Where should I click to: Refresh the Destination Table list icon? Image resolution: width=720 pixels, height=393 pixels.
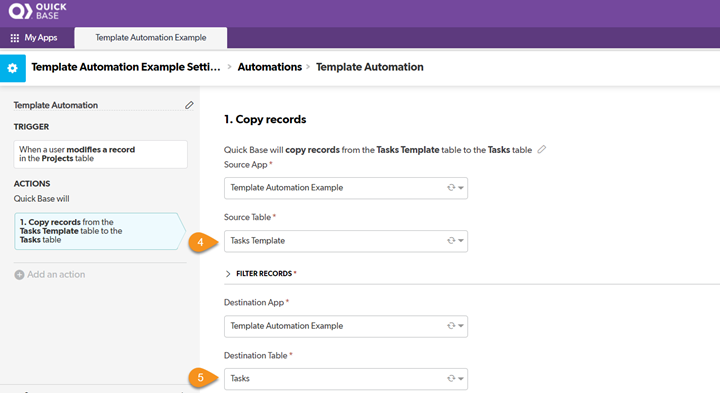451,378
